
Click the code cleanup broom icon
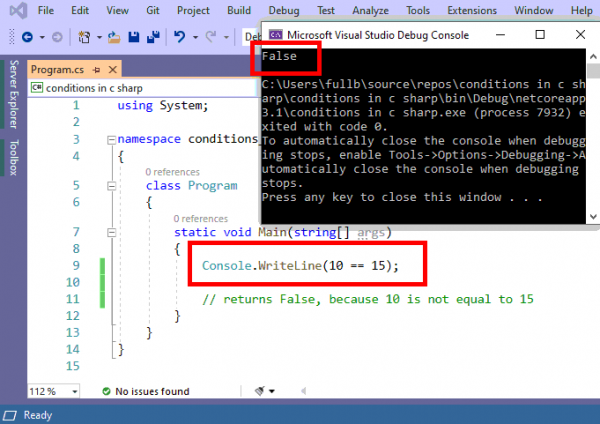coord(262,391)
